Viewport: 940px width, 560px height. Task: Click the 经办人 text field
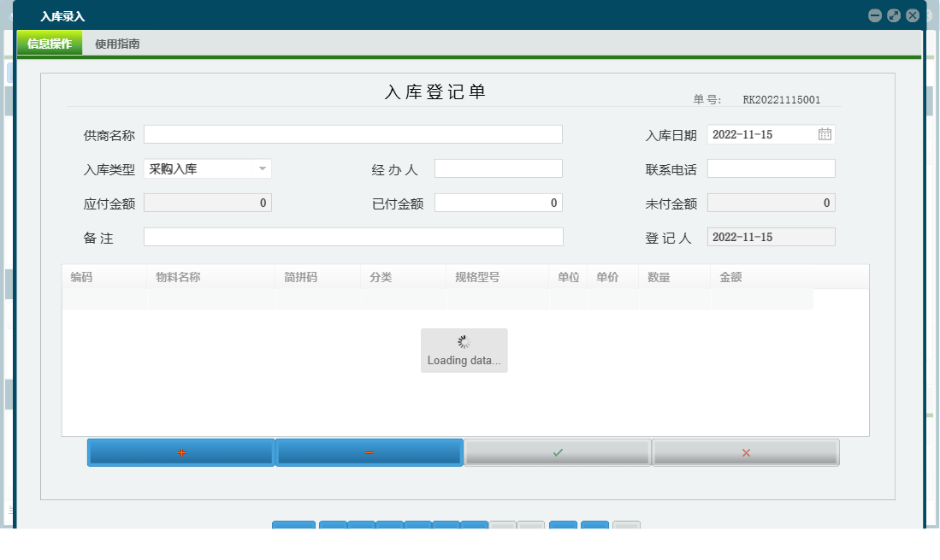click(x=498, y=168)
